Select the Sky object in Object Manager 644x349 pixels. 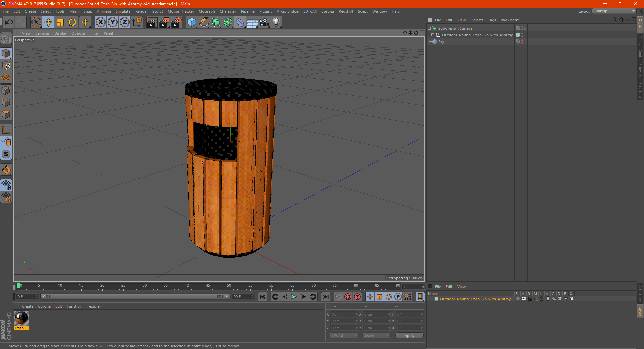(x=441, y=42)
